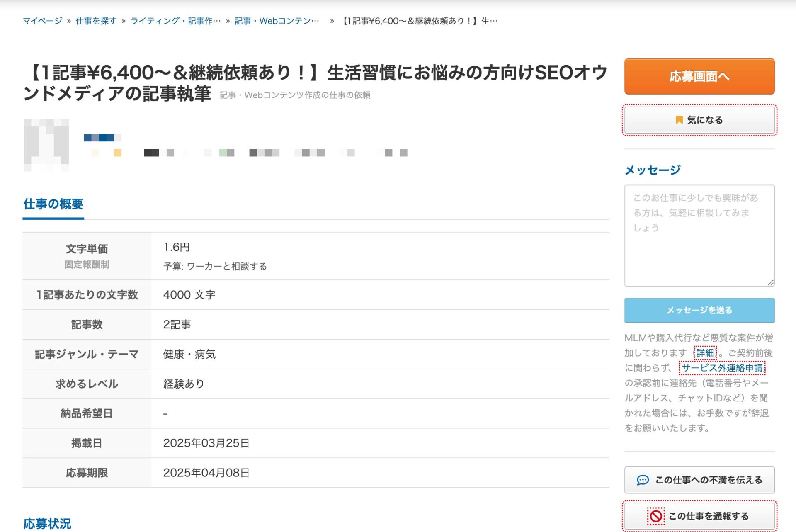
Task: Jump to the 応募状況 section heading
Action: 47,523
